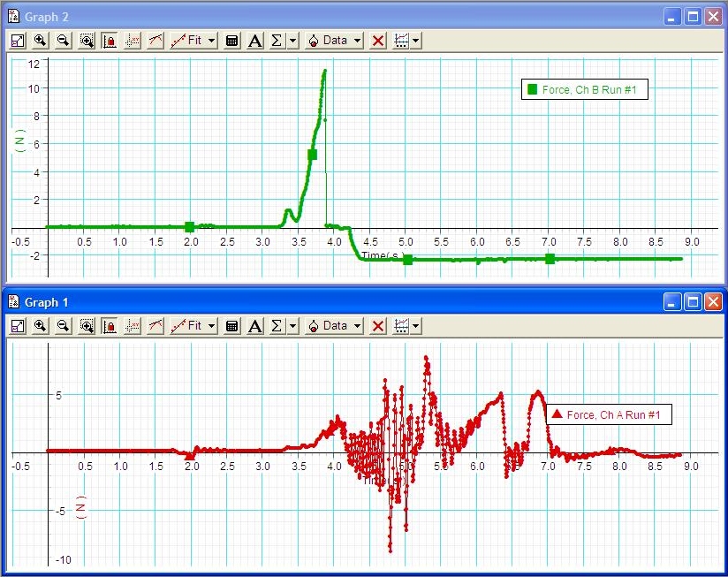This screenshot has width=728, height=577.
Task: Maximize the Graph 2 window
Action: 693,17
